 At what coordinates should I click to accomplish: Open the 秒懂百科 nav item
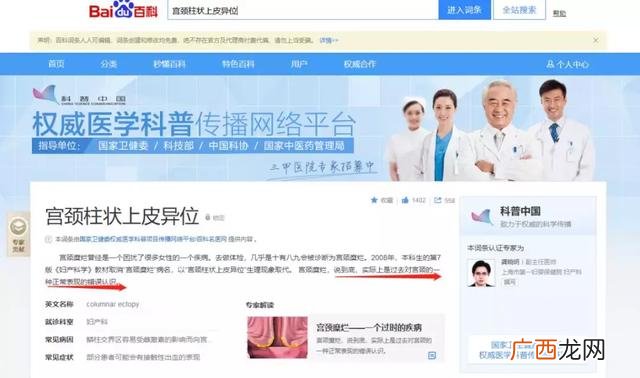tap(169, 64)
